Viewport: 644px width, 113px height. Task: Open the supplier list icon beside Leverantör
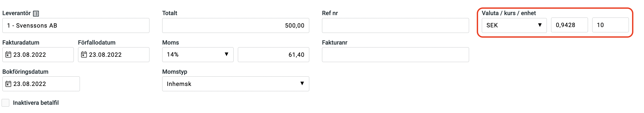36,14
